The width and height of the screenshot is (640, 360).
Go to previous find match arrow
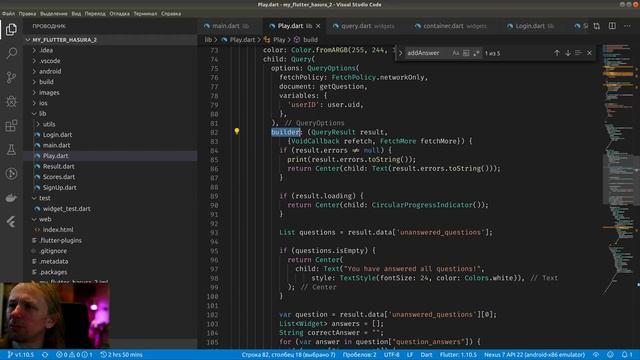coord(557,53)
